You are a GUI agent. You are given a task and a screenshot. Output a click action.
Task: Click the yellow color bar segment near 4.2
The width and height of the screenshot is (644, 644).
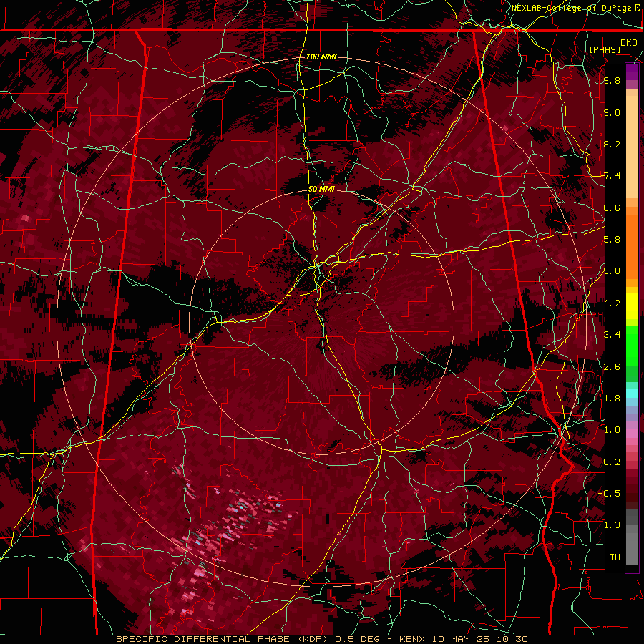coord(632,306)
